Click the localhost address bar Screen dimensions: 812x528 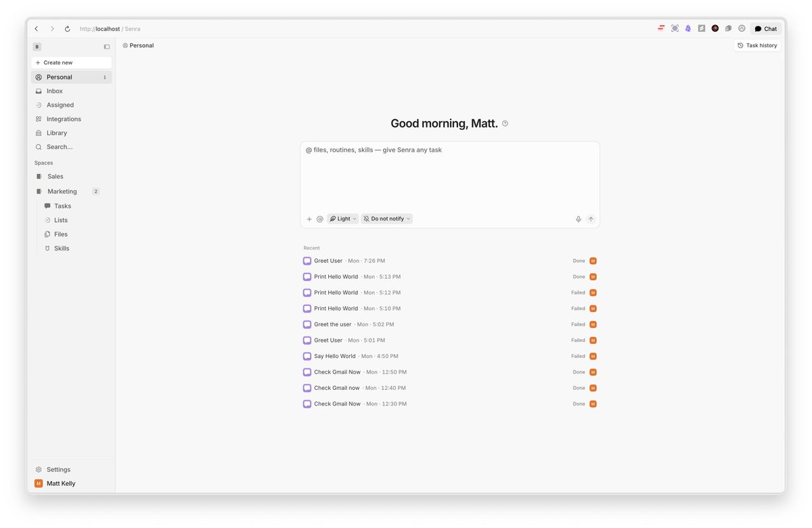[x=110, y=29]
